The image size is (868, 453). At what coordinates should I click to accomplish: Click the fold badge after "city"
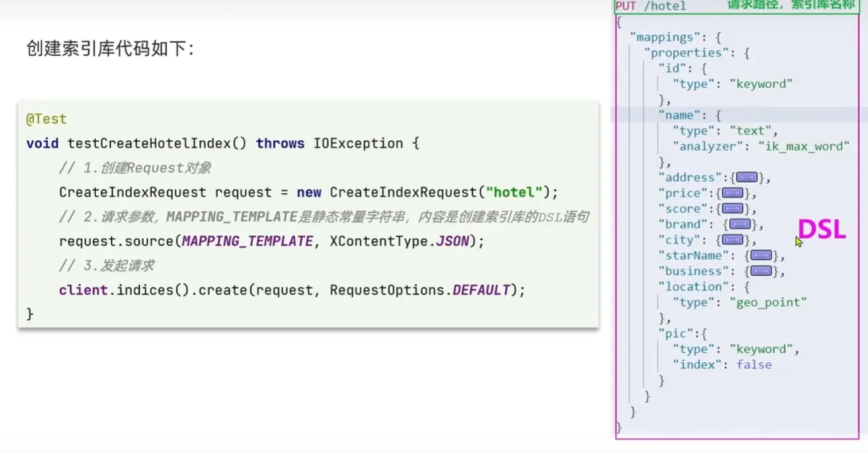[x=732, y=240]
